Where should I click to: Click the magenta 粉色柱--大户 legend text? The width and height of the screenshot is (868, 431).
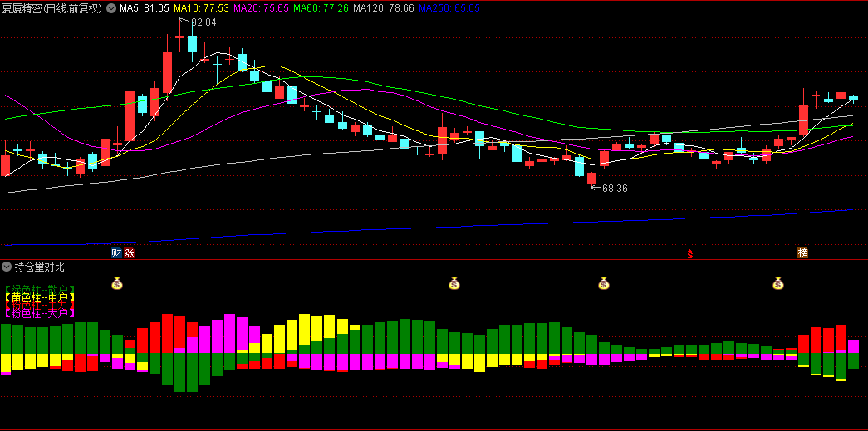(39, 313)
